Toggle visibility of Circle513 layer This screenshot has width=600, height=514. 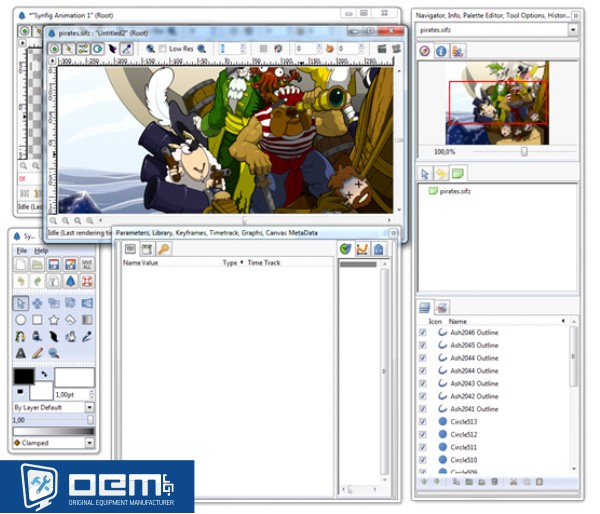click(423, 422)
